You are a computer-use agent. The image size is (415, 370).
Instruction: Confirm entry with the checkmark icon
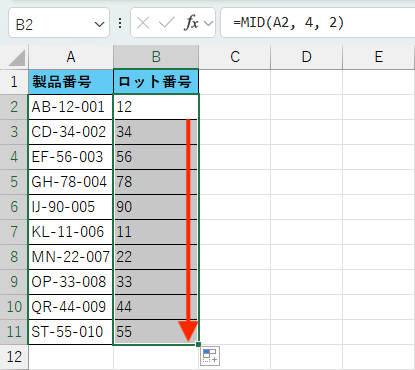click(167, 23)
